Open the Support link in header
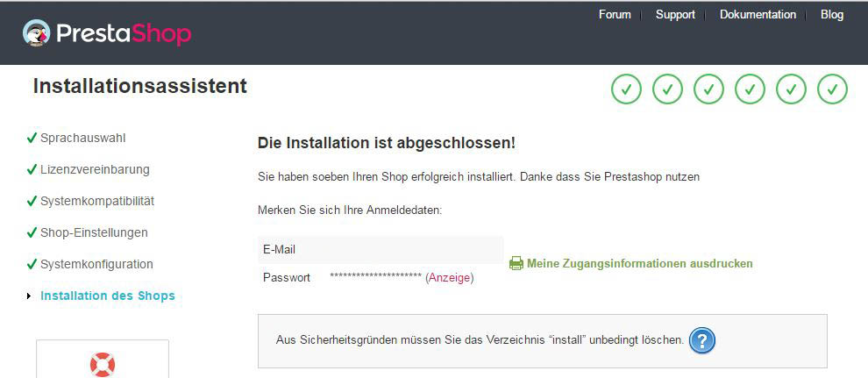Screen dimensions: 868x378 (675, 14)
